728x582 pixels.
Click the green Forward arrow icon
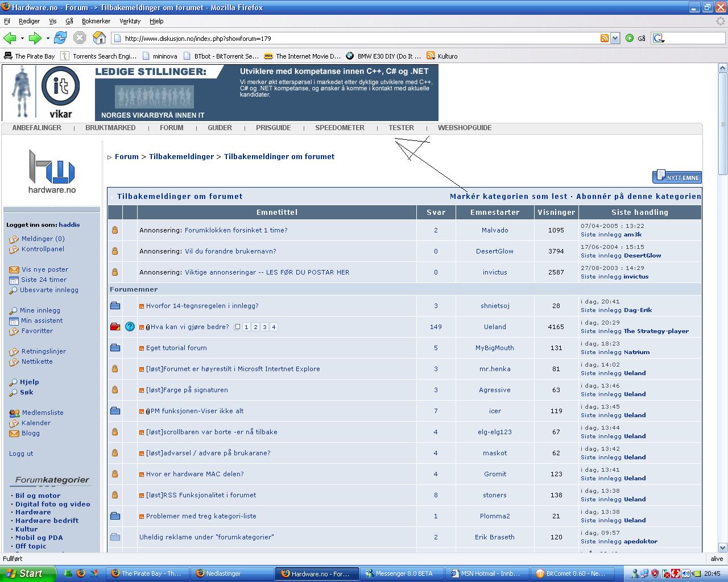[35, 38]
